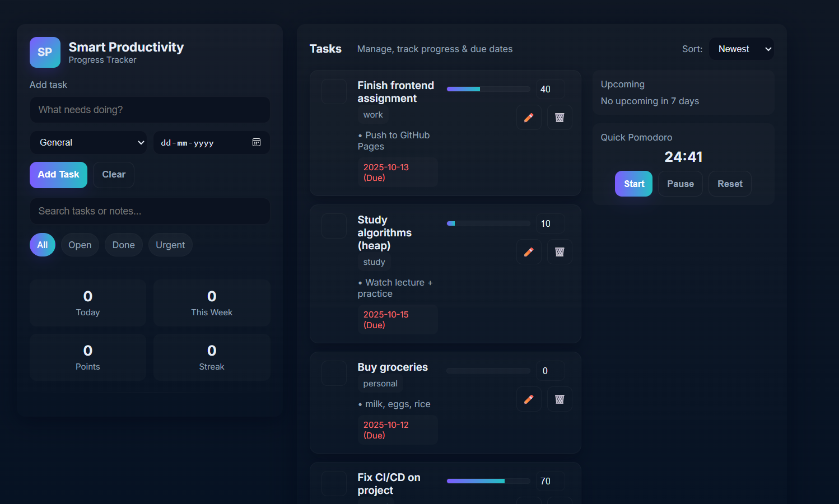Open the Sort Newest dropdown

click(x=742, y=49)
